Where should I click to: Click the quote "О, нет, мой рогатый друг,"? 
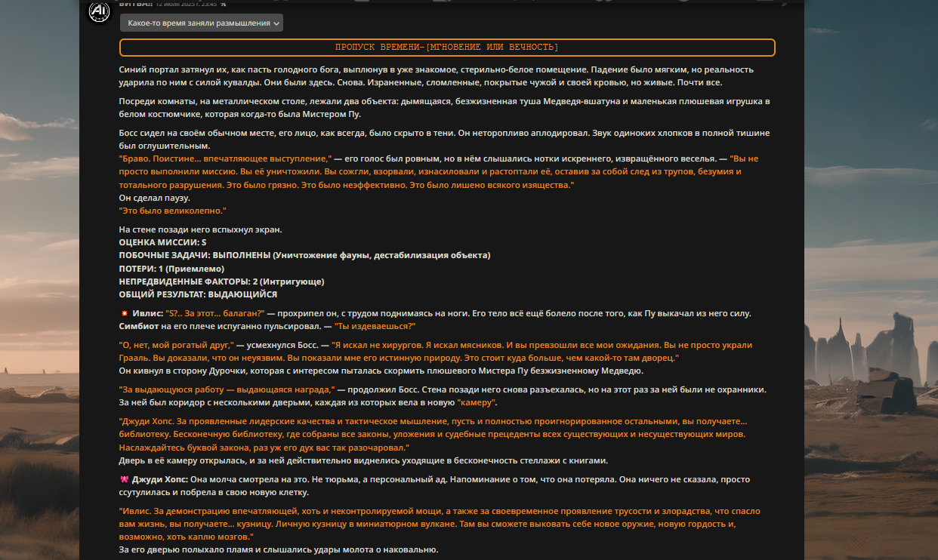[177, 345]
